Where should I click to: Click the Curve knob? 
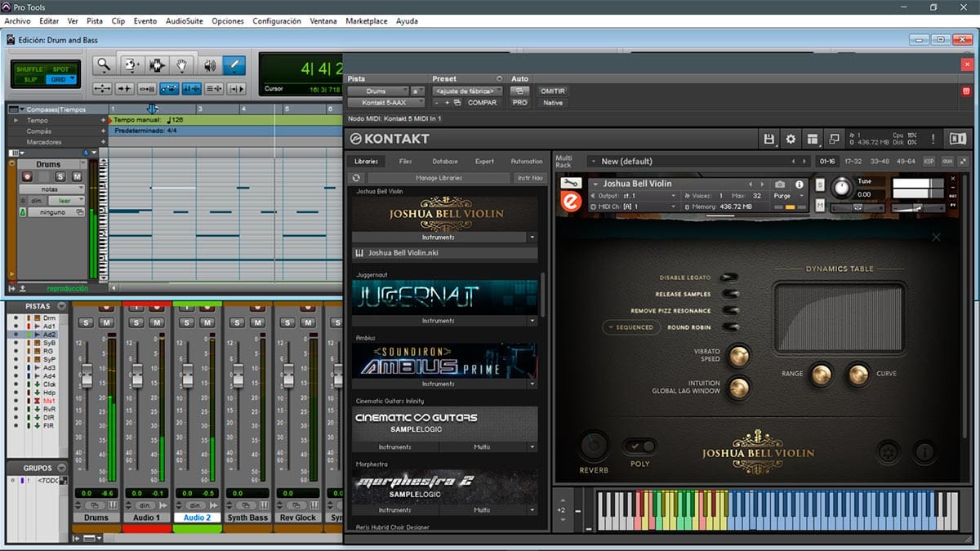(857, 374)
